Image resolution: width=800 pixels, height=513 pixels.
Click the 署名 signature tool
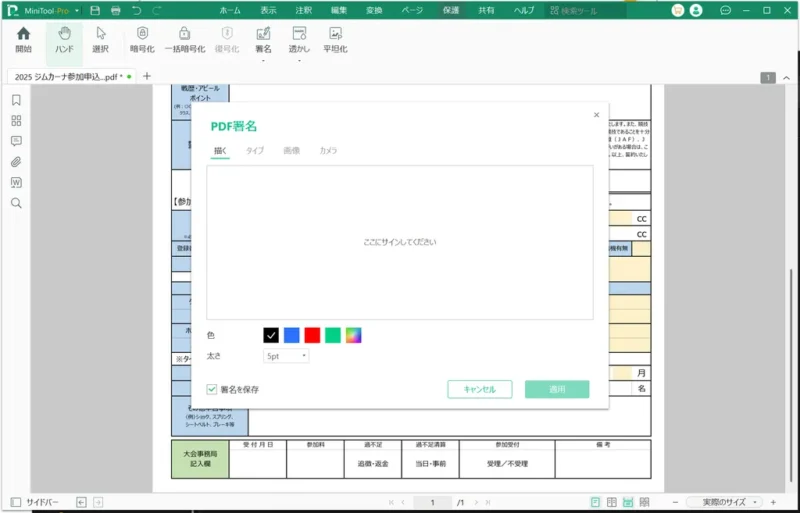point(263,40)
